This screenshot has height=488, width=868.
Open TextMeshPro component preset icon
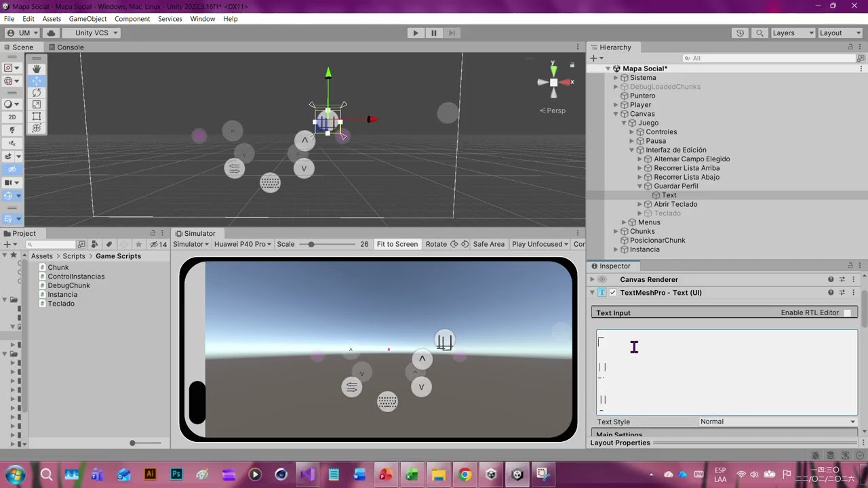click(842, 293)
